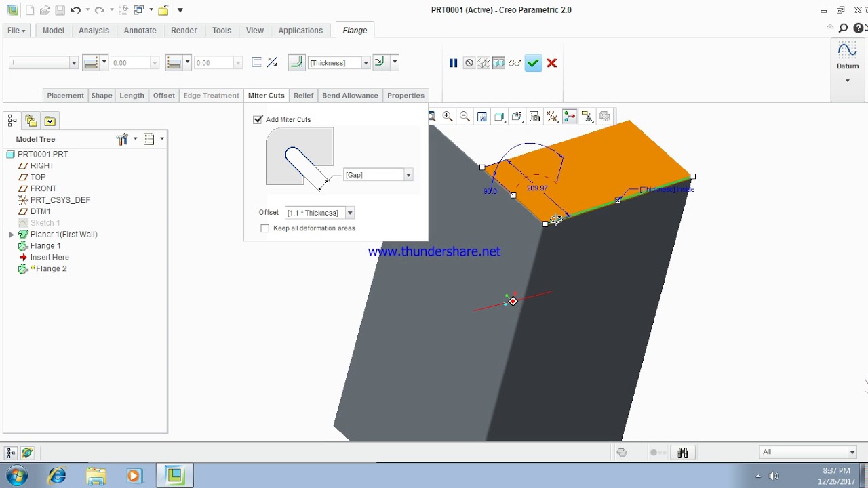Open the Placement panel
Screen dimensions: 868x488
(x=66, y=96)
